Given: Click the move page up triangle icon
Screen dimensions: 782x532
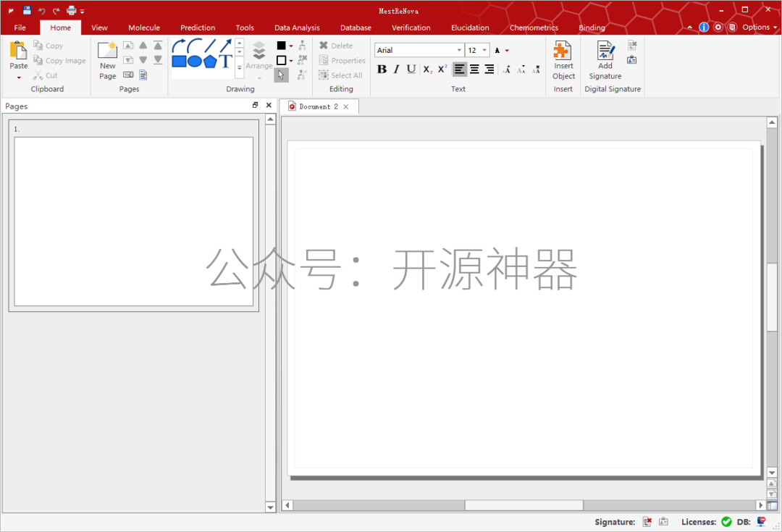Looking at the screenshot, I should 143,46.
